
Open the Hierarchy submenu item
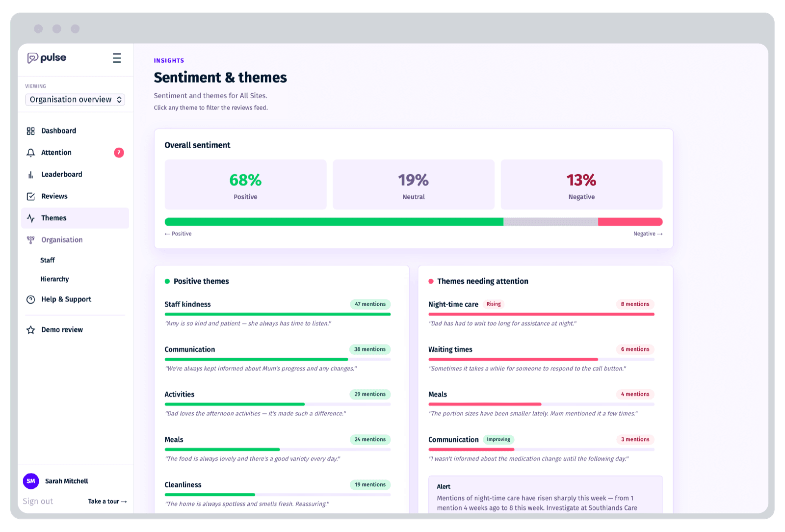(54, 279)
